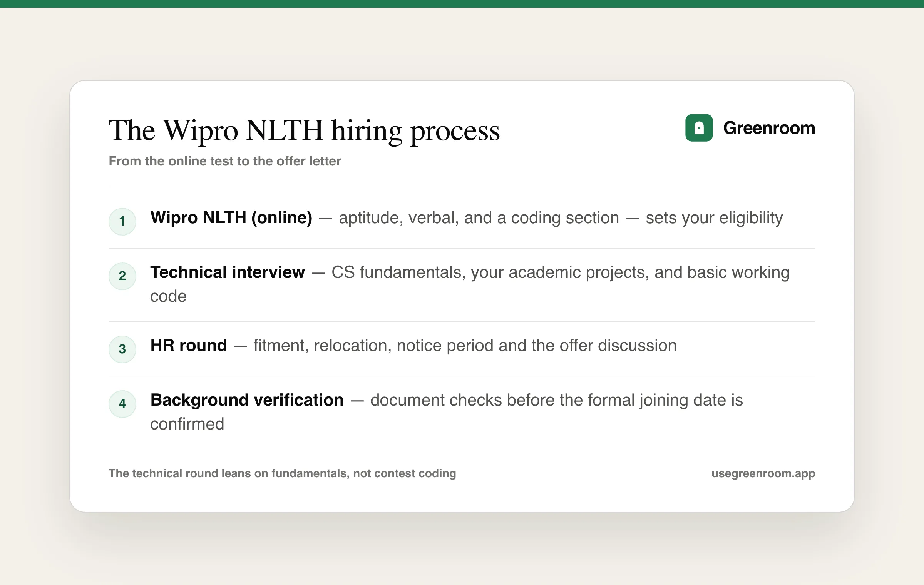Click the 'Wipro NLTH (online)' step title
Screen dimensions: 924x585
(231, 218)
